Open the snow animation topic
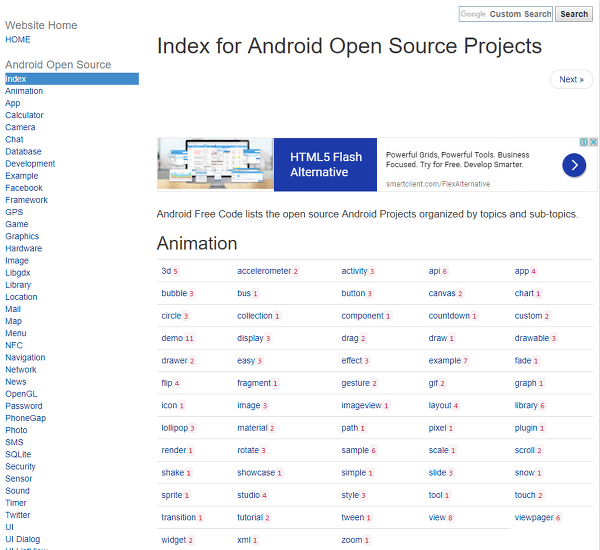 [x=525, y=473]
